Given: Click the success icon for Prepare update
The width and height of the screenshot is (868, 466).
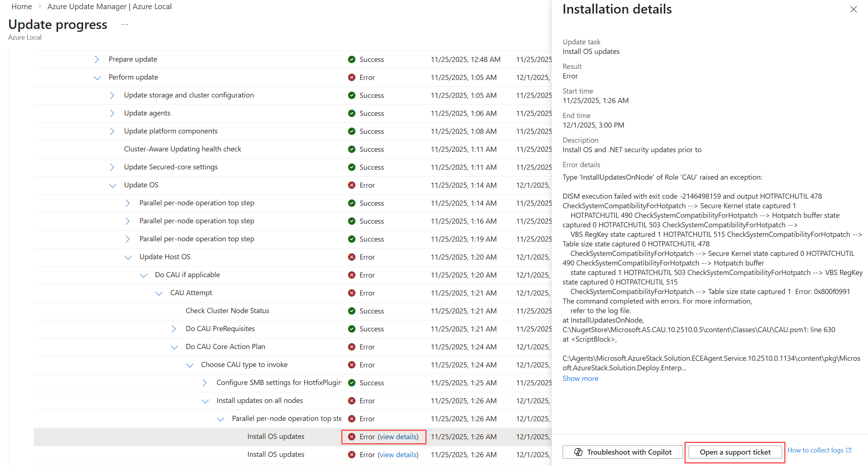Looking at the screenshot, I should click(352, 59).
